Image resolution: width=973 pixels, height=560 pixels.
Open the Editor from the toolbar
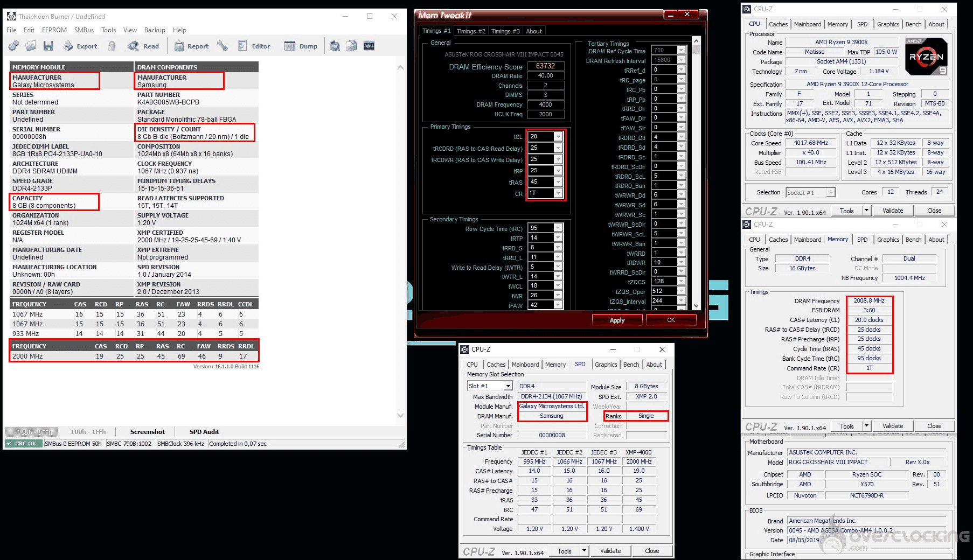(x=254, y=46)
